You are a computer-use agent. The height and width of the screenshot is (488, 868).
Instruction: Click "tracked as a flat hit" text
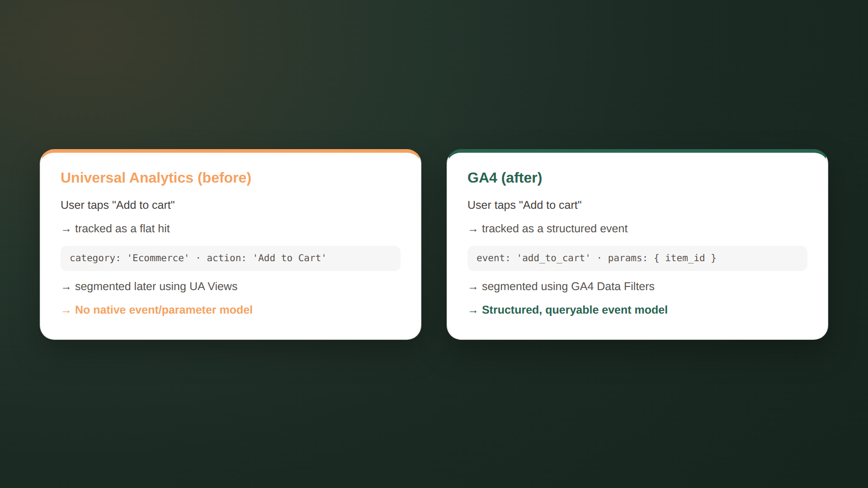pos(122,229)
